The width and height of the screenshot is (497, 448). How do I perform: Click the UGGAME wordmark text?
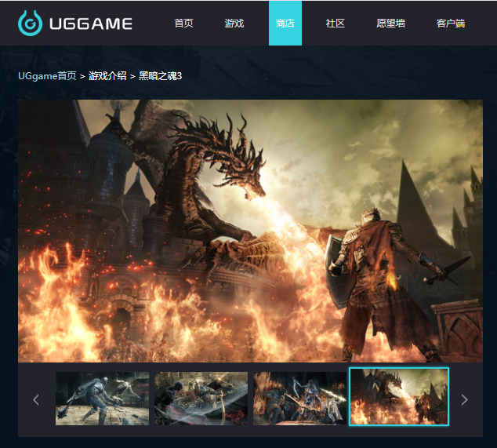tap(91, 24)
